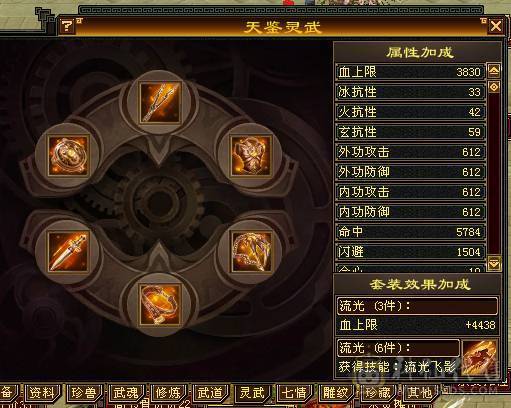Select the spear weapon slot icon
511x408 pixels.
[x=159, y=103]
